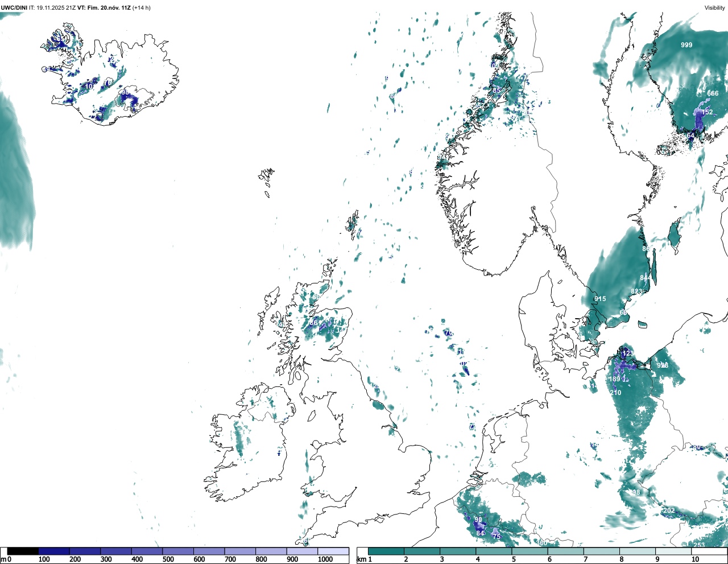Click the dark blue 100–200 m legend swatch
Screen dimensions: 728x564
coord(54,551)
